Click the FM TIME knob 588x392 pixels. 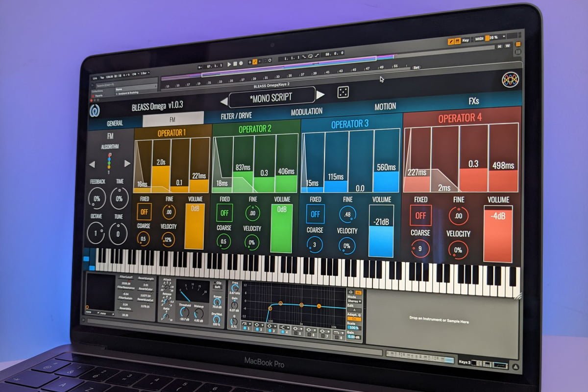[119, 198]
